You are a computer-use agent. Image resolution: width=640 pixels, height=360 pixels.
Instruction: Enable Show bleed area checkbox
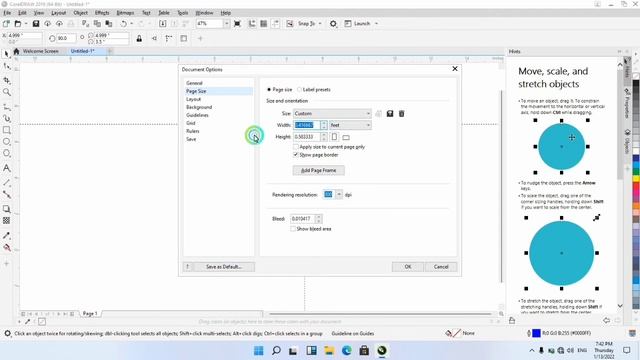tap(293, 229)
